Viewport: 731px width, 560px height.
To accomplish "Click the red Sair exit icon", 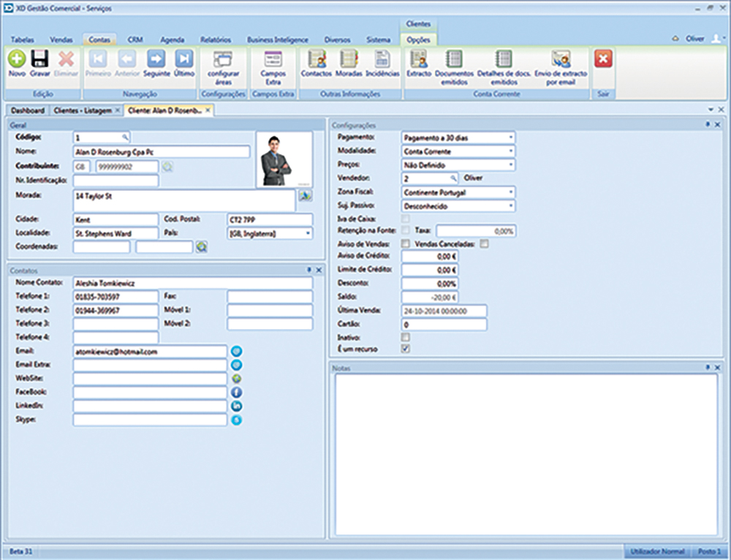I will pyautogui.click(x=603, y=60).
